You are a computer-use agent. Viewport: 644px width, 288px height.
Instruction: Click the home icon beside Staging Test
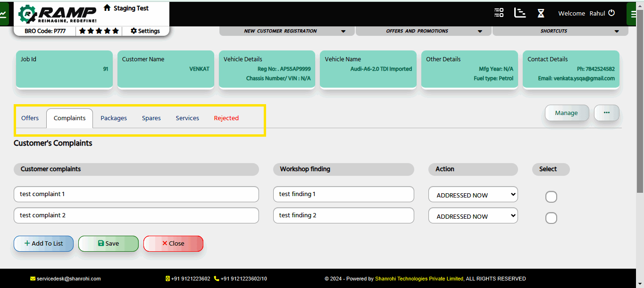107,8
